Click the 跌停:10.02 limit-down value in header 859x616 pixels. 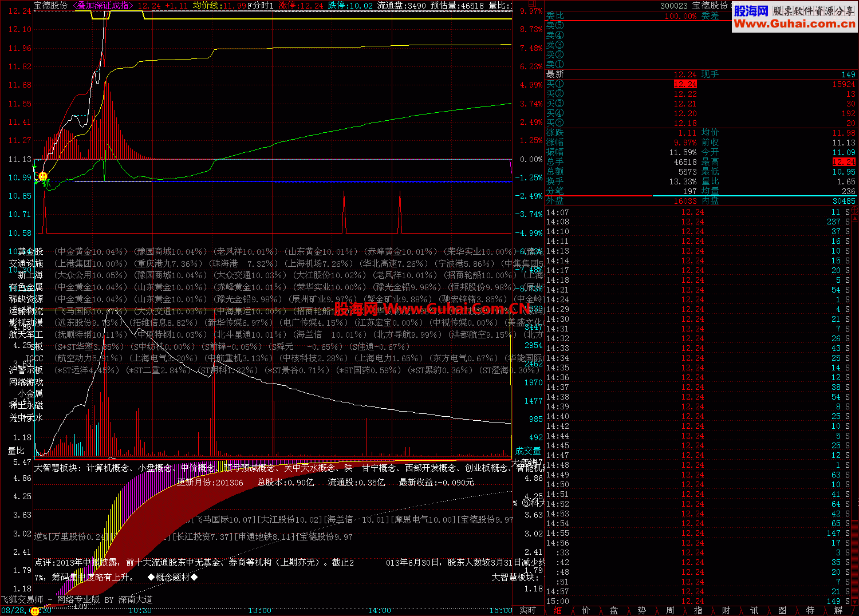[350, 6]
